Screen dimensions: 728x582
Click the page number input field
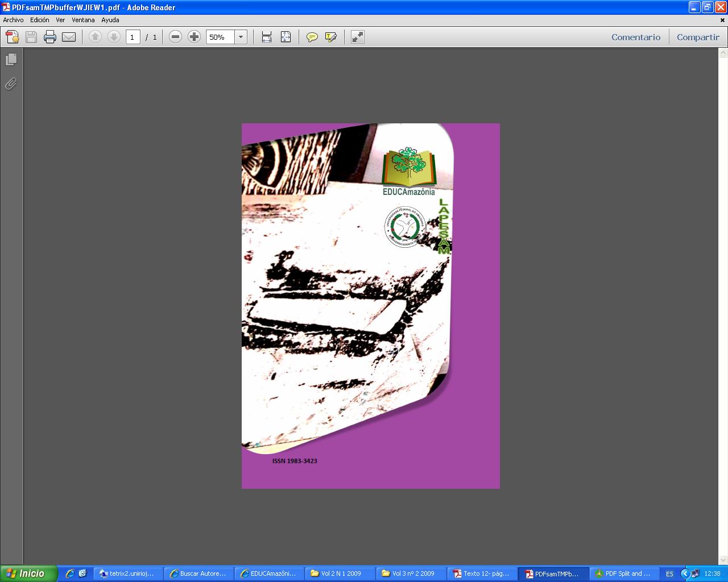point(133,38)
